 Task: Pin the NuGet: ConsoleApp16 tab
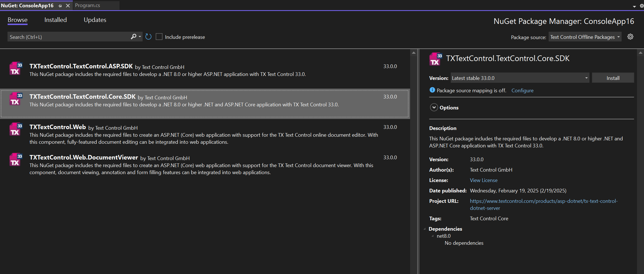pyautogui.click(x=60, y=6)
